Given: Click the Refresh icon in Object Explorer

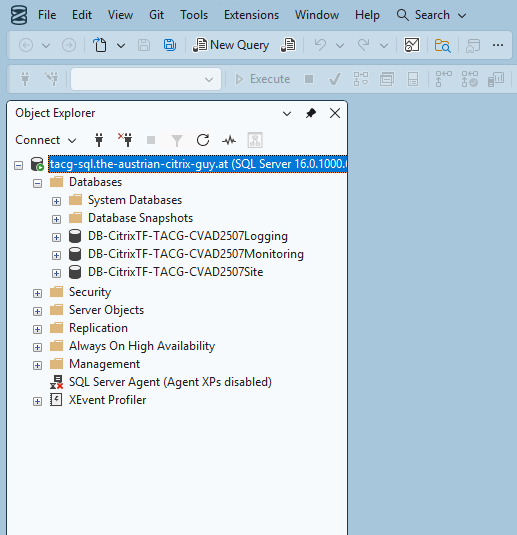Looking at the screenshot, I should pos(203,140).
